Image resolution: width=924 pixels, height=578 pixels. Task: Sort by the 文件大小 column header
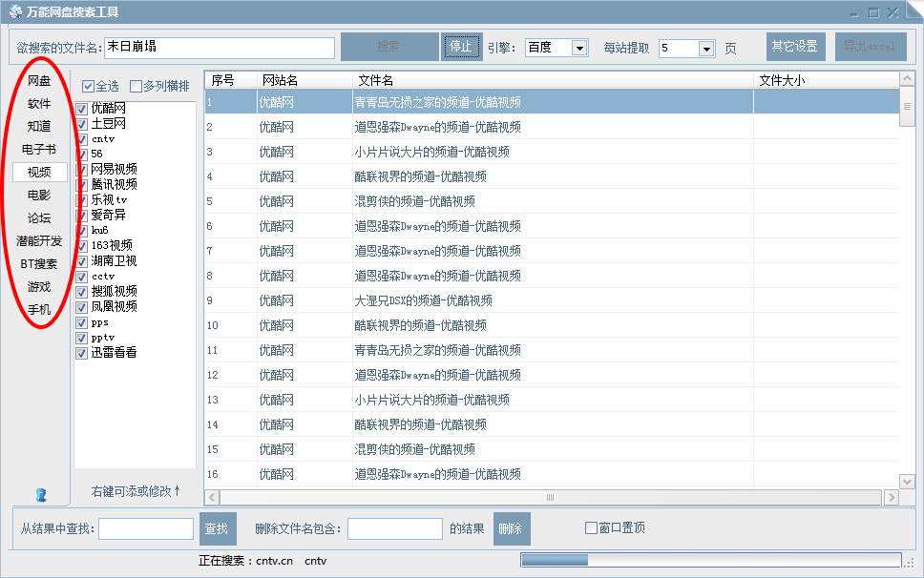pos(827,80)
